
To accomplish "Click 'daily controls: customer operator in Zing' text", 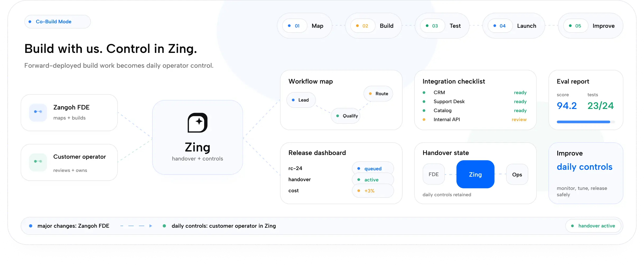I will pos(224,226).
